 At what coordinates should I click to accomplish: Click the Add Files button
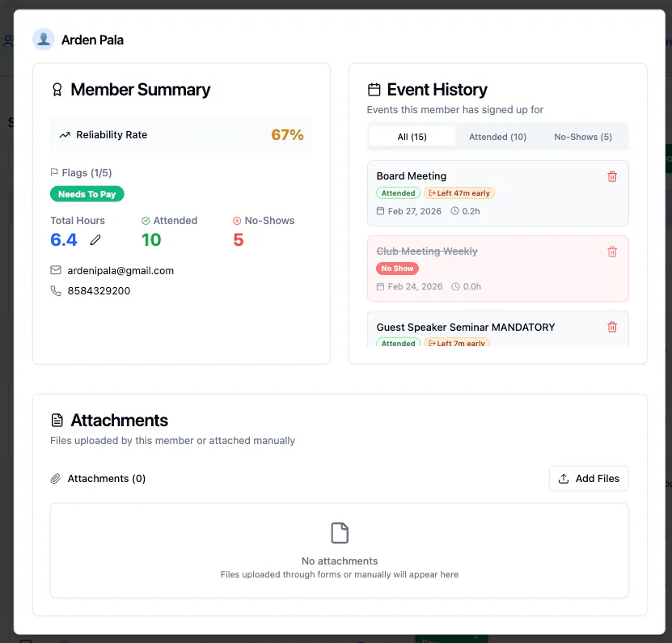point(589,478)
